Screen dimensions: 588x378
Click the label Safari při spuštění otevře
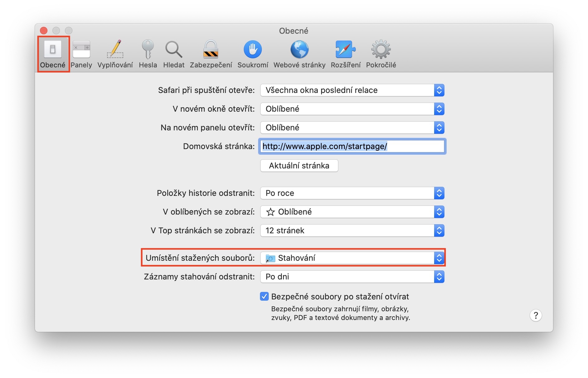coord(206,90)
